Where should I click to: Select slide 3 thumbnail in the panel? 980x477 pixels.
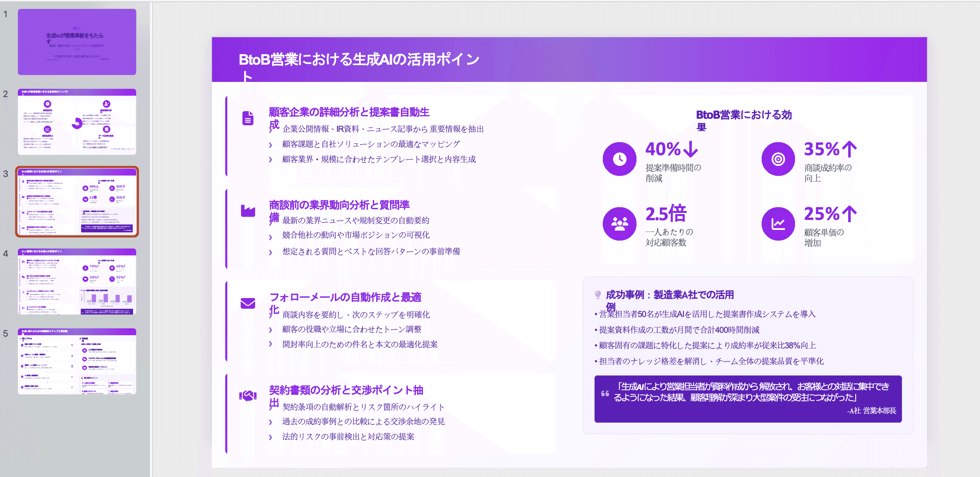pyautogui.click(x=77, y=202)
